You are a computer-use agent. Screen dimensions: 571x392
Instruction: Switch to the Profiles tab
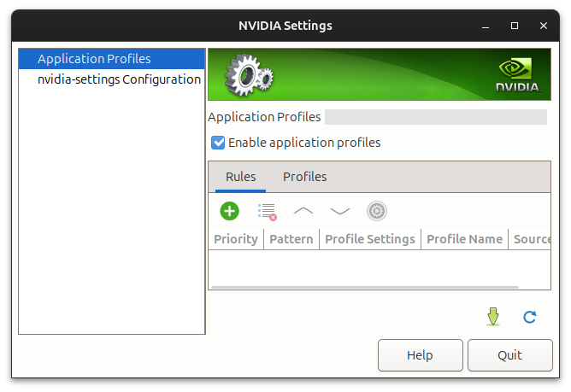(305, 177)
